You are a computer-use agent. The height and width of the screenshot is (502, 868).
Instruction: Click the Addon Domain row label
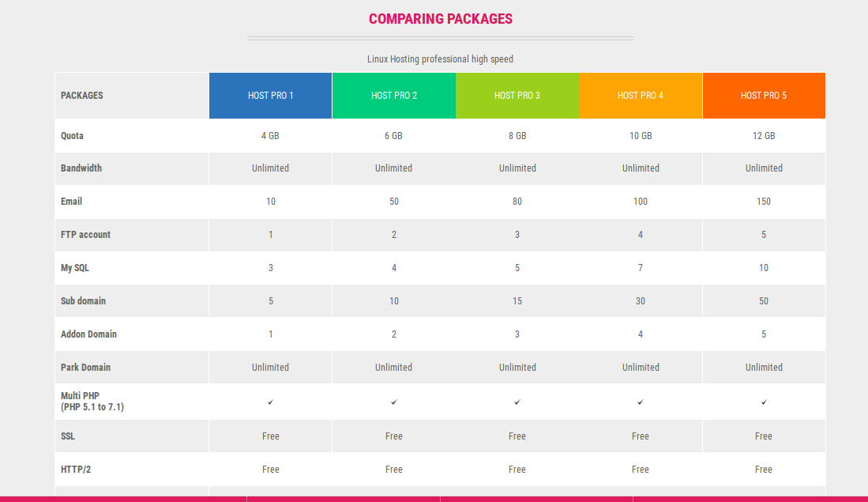[x=88, y=334]
